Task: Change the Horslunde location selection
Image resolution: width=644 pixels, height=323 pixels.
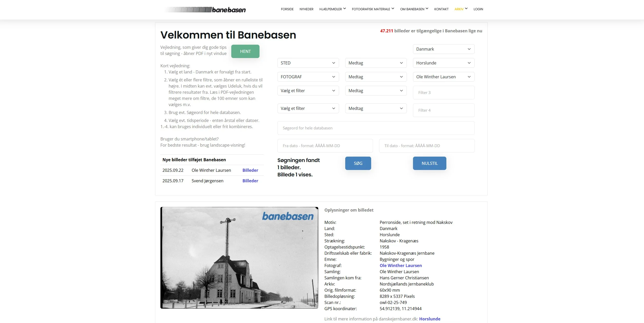Action: 444,63
